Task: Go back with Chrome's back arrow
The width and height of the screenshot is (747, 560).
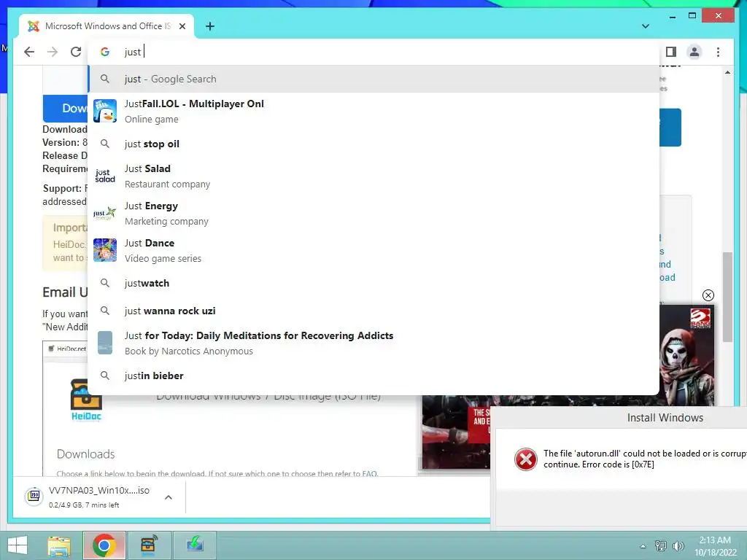Action: coord(29,52)
